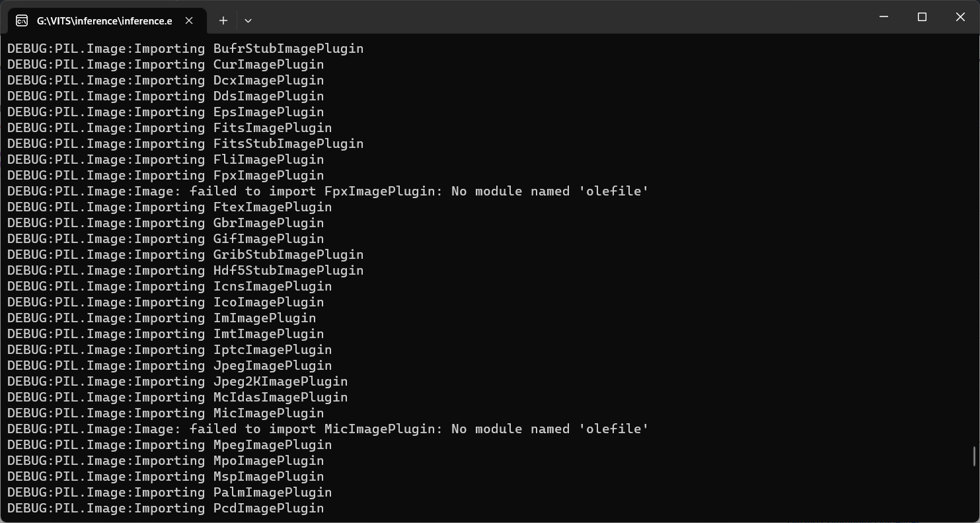Click the FpxImagePlugin failed import line

[x=326, y=191]
